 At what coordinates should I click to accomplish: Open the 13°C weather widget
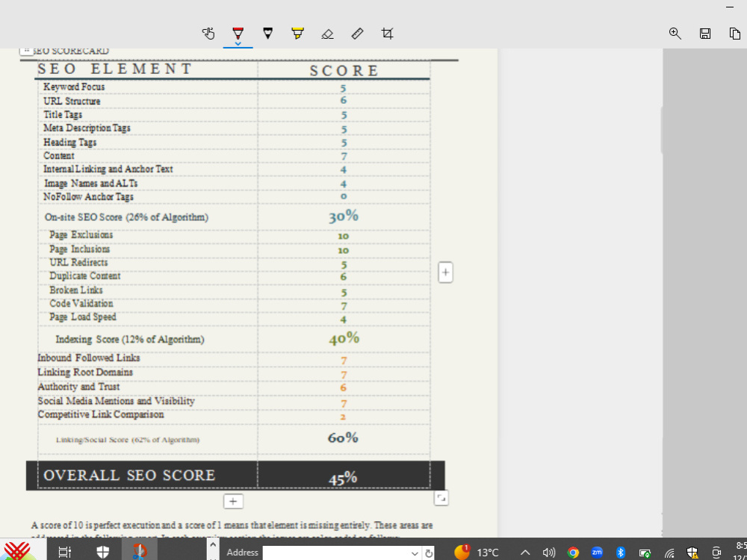click(x=477, y=552)
